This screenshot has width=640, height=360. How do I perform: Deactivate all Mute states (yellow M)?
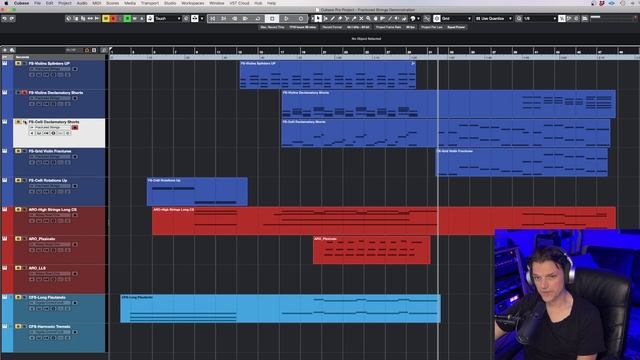106,18
